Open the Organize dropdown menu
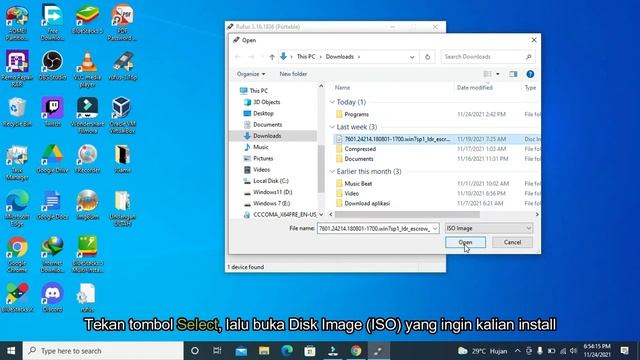The image size is (640, 360). (x=251, y=74)
